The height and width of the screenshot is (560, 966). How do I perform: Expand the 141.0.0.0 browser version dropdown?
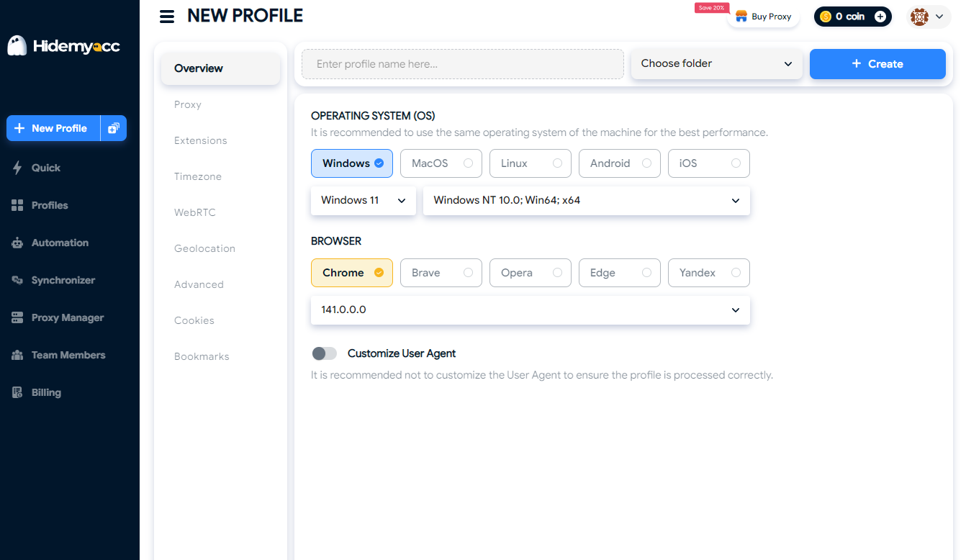(x=530, y=310)
